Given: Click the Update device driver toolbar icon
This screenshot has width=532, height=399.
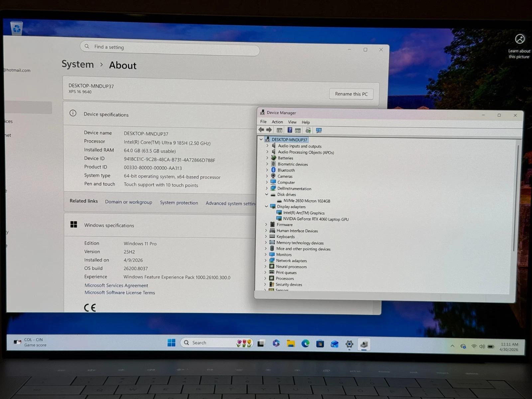Looking at the screenshot, I should click(x=308, y=131).
